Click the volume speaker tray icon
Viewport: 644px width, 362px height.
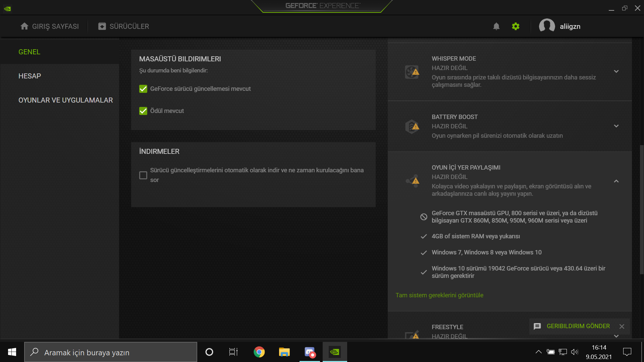[575, 352]
